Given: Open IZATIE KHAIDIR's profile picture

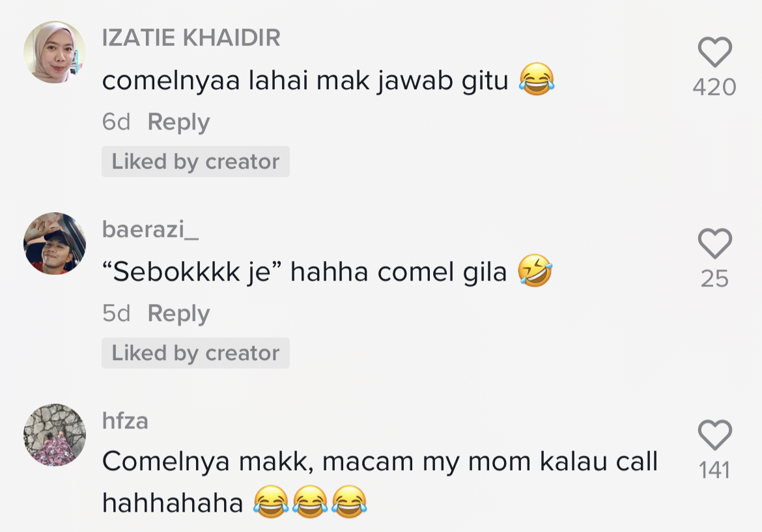Looking at the screenshot, I should (x=55, y=52).
